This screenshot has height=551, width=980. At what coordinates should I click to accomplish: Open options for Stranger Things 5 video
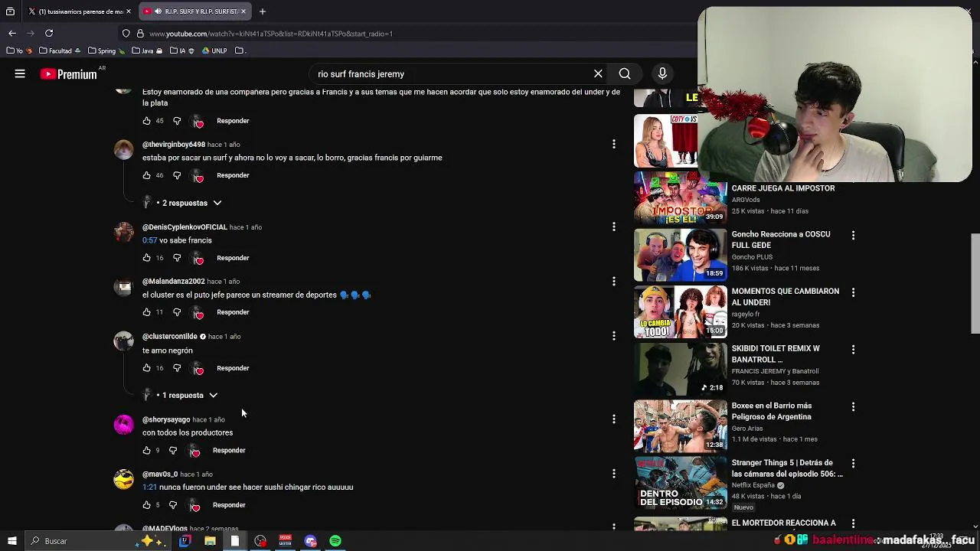[853, 464]
